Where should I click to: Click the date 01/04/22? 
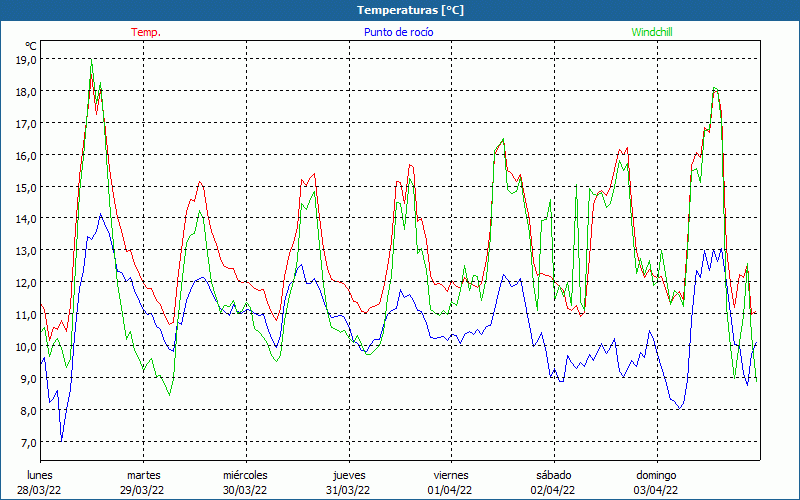[451, 490]
